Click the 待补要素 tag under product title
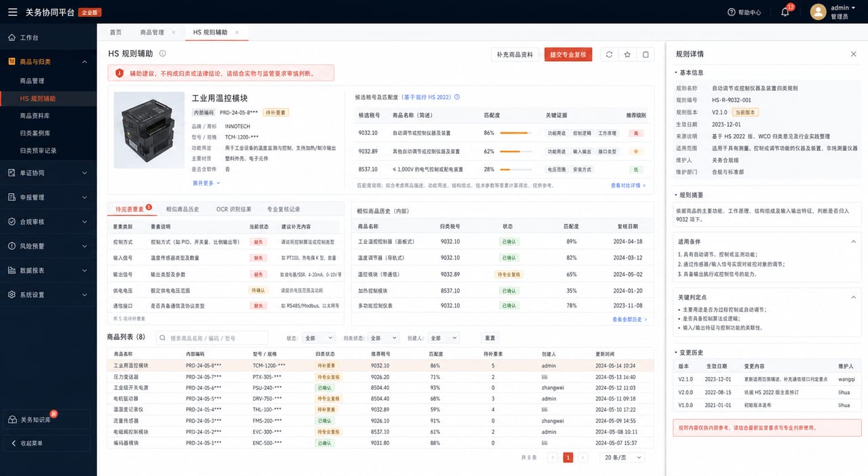This screenshot has width=868, height=476. click(x=275, y=113)
